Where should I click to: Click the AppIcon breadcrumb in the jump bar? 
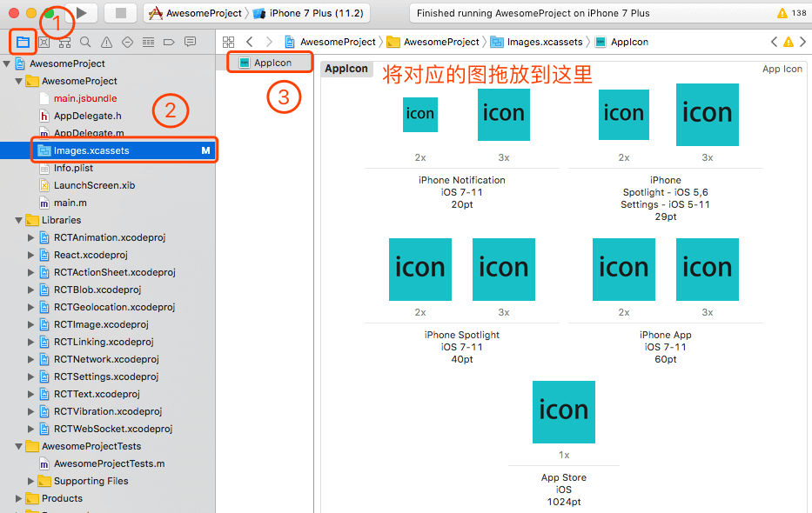click(622, 42)
